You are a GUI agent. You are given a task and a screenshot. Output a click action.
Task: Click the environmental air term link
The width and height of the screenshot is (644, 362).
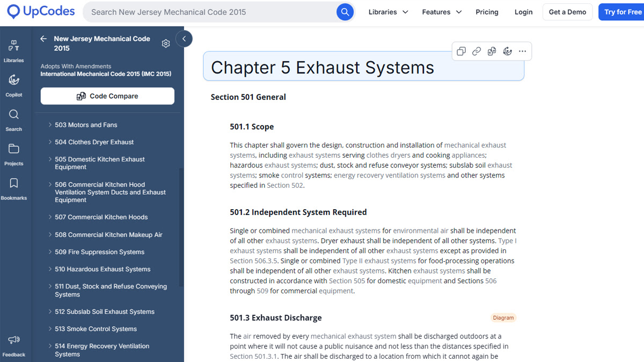421,231
